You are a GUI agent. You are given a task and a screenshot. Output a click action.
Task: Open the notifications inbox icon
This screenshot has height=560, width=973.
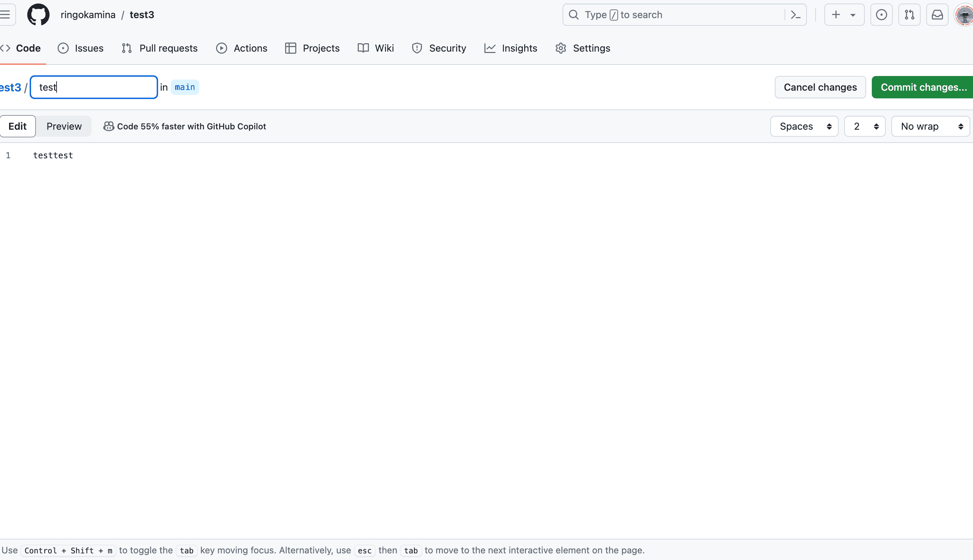click(937, 15)
